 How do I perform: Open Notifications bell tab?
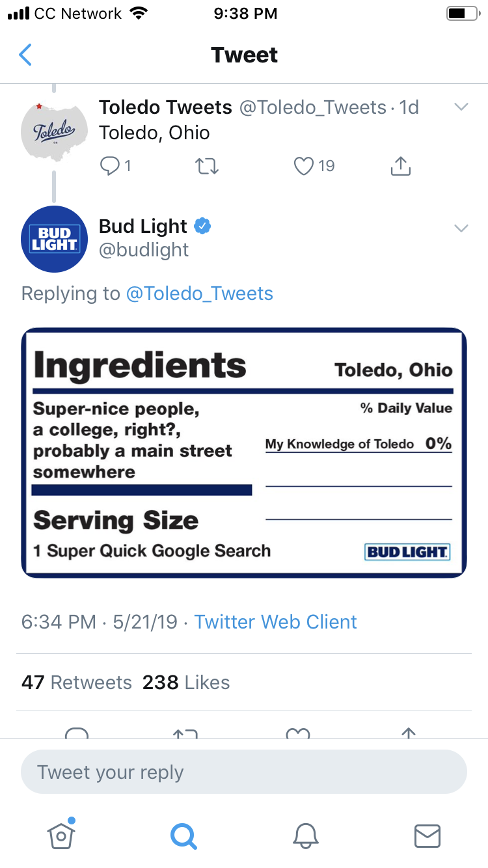click(x=305, y=835)
